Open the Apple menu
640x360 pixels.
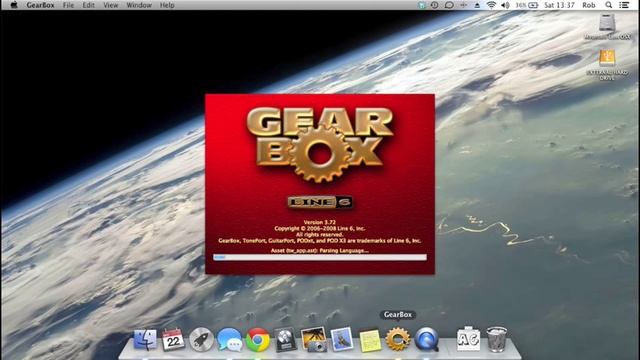[x=13, y=5]
